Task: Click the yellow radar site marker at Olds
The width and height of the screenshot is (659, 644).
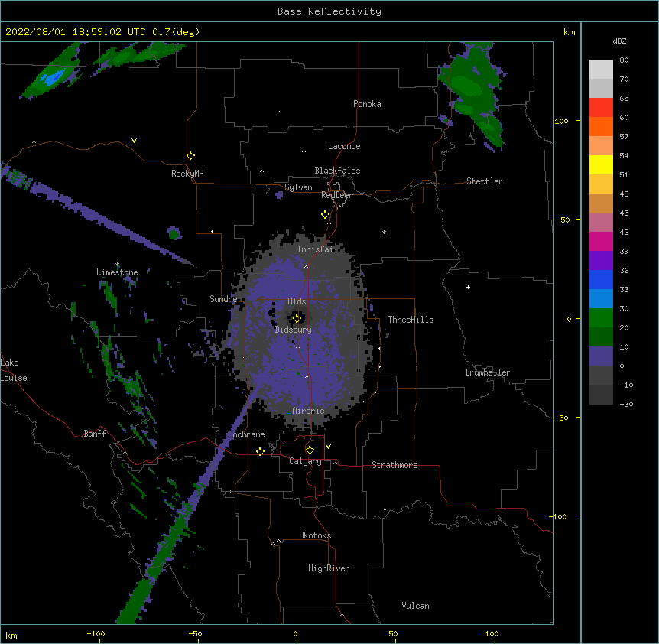Action: [297, 318]
